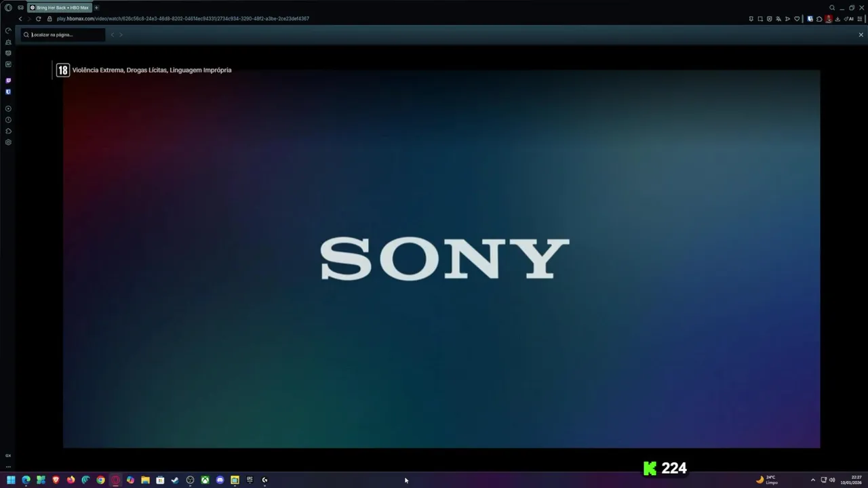Click the 'Localizar na página' search field
Viewport: 868px width, 488px height.
coord(64,35)
